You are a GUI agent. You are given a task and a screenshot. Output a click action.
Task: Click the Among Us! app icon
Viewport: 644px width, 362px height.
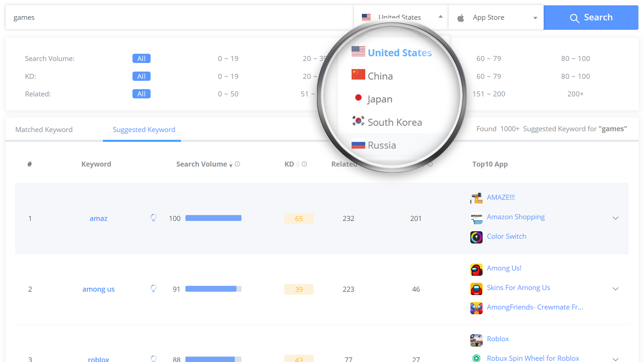476,269
